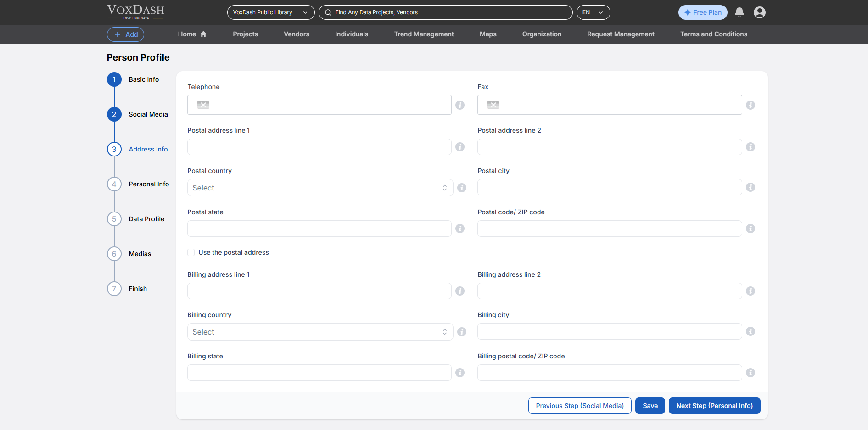Viewport: 868px width, 430px height.
Task: Save the address info
Action: pos(650,406)
